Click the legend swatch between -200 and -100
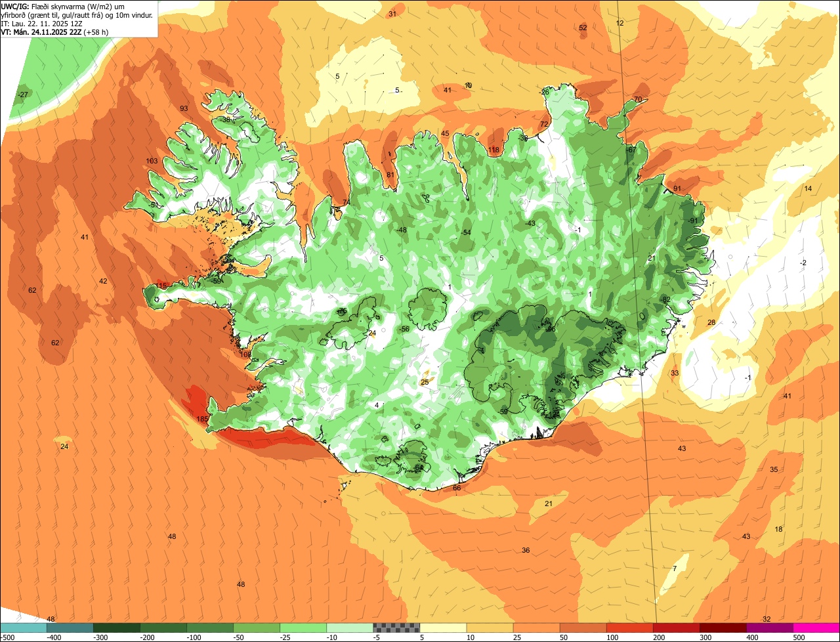Image resolution: width=840 pixels, height=642 pixels. point(163,628)
